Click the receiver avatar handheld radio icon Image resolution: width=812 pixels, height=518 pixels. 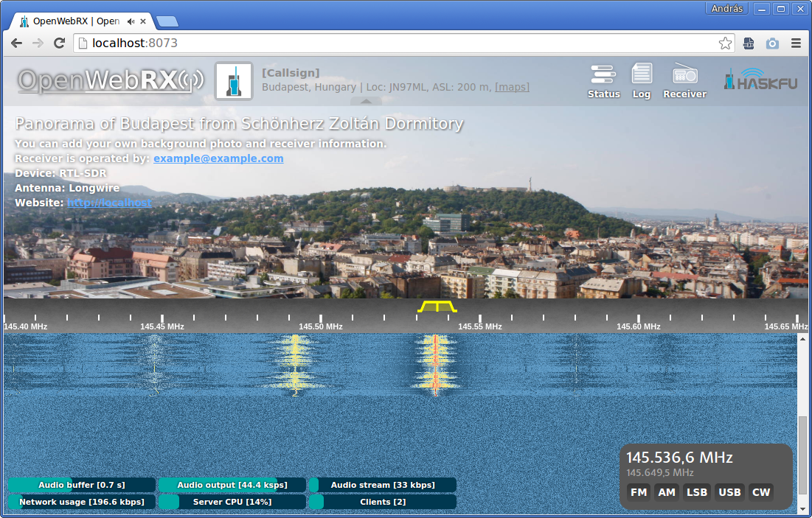pyautogui.click(x=234, y=81)
